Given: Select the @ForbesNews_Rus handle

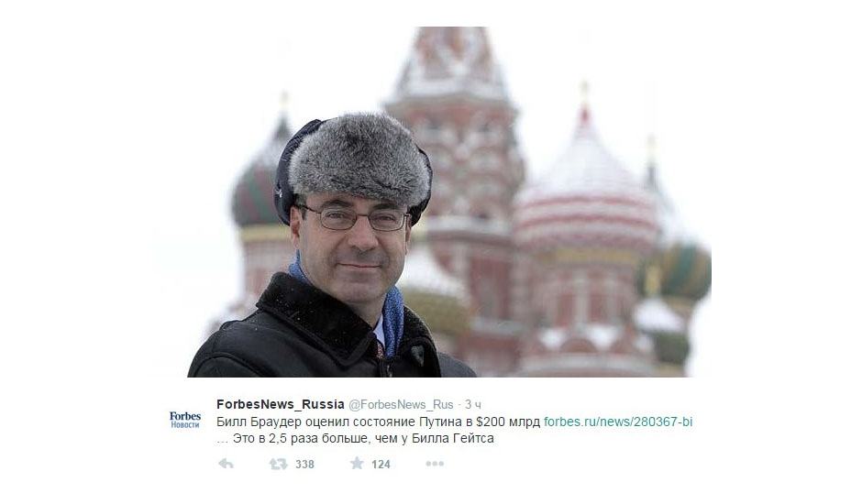Looking at the screenshot, I should coord(401,405).
